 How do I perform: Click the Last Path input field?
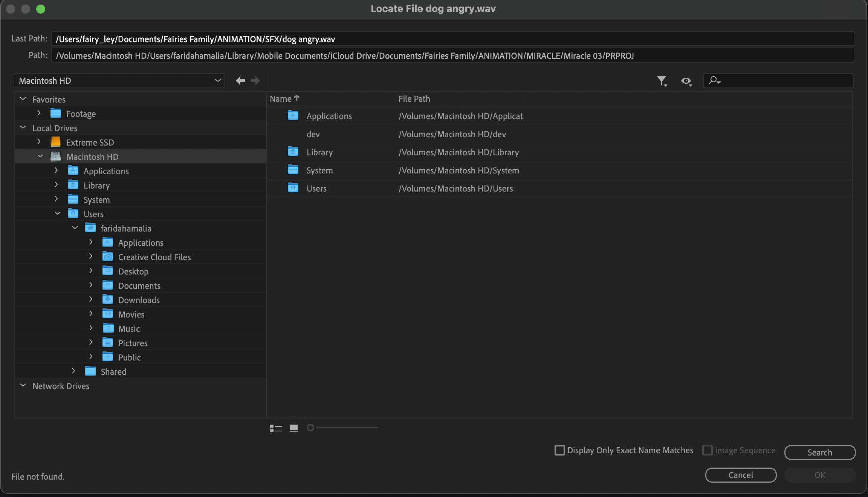pyautogui.click(x=452, y=38)
